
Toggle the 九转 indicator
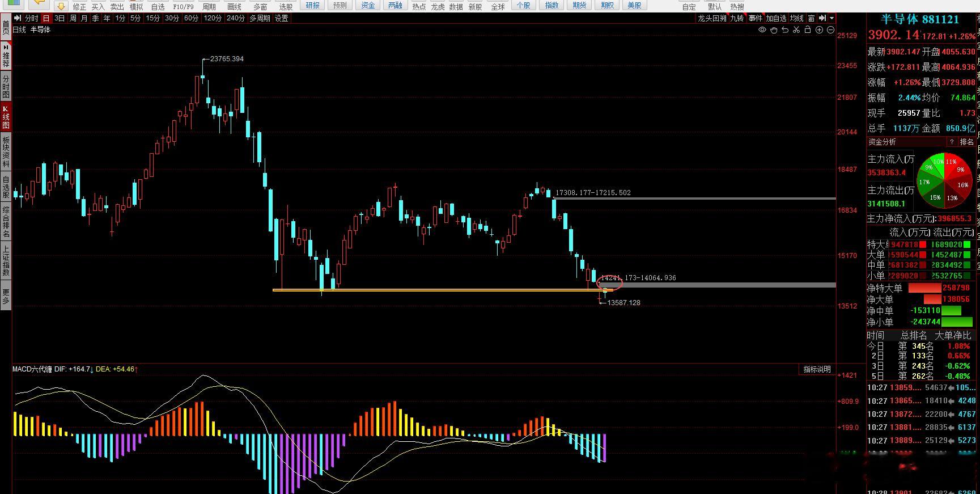(737, 18)
